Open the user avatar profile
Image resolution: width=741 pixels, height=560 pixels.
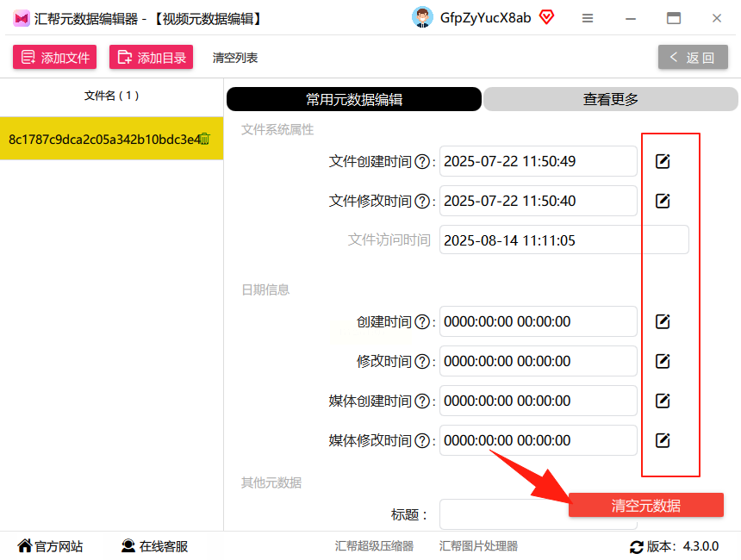422,17
